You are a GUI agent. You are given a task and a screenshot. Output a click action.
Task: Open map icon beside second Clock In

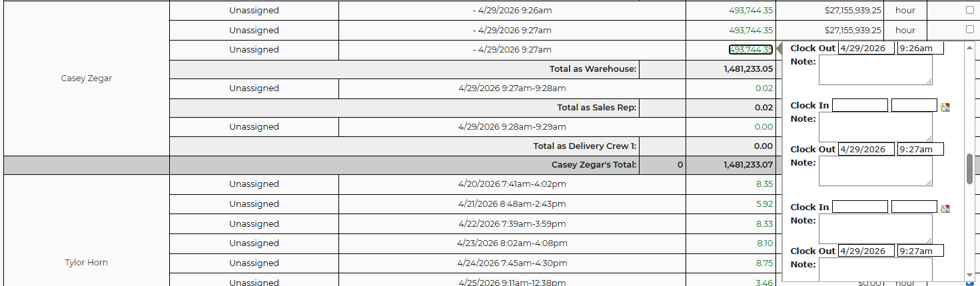[x=945, y=208]
